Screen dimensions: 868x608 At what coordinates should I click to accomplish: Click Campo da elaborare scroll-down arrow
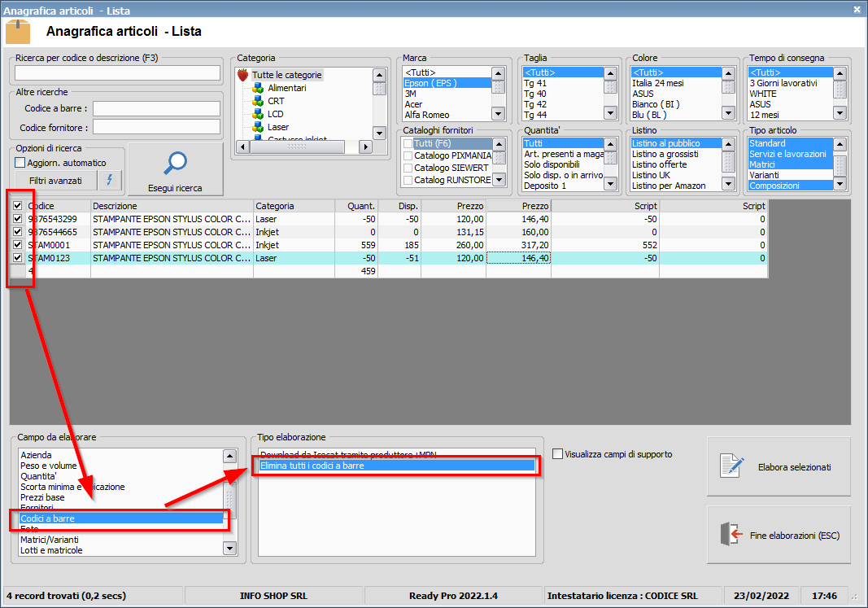point(229,549)
